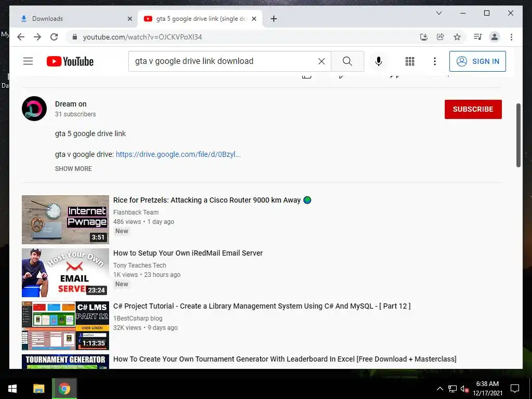Go back with the browser back arrow
The image size is (532, 399).
pyautogui.click(x=21, y=37)
